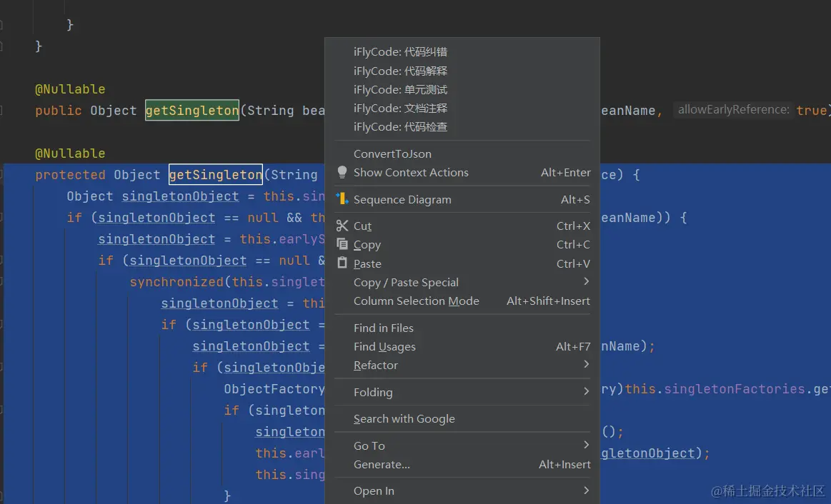Screen dimensions: 831x504
Task: Choose iFlyCode: 代码检查 entry
Action: click(400, 126)
